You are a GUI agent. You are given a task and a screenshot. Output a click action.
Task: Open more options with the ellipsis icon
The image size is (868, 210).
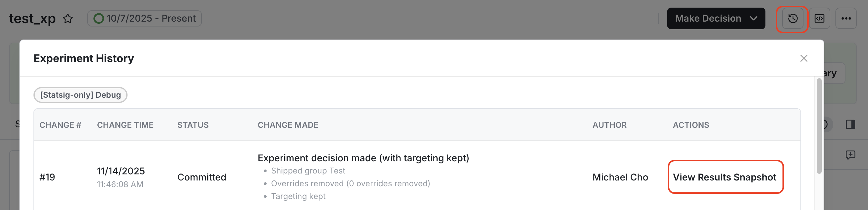point(847,18)
